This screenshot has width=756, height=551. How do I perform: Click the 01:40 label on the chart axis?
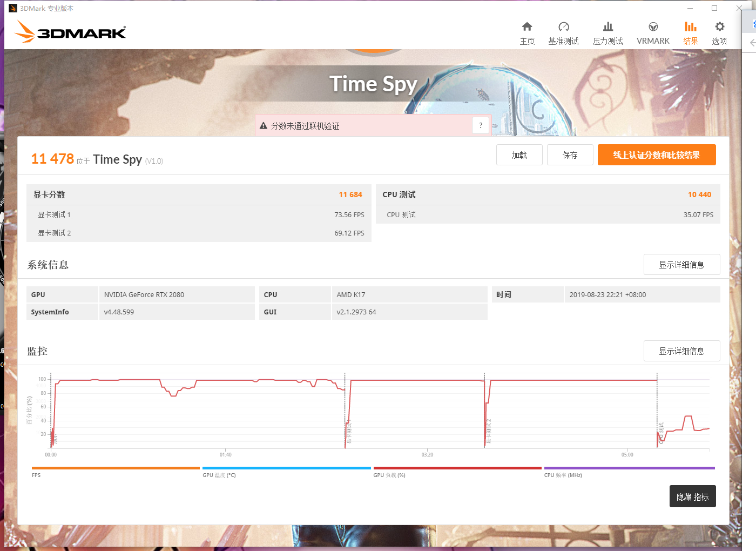coord(226,455)
